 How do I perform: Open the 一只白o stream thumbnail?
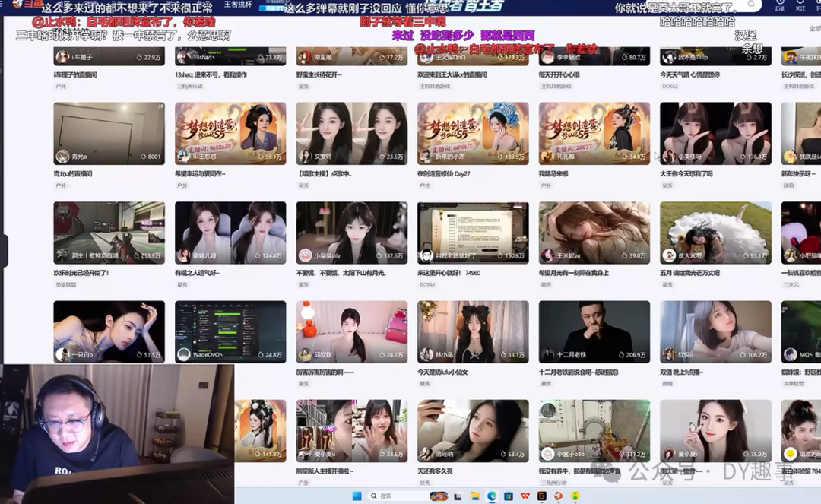(109, 331)
